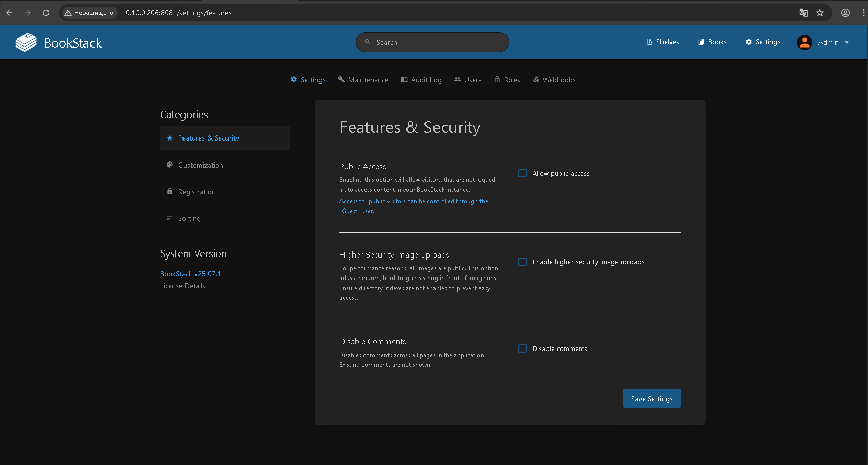Click 'Categories' heading text
Image resolution: width=868 pixels, height=465 pixels.
point(184,114)
